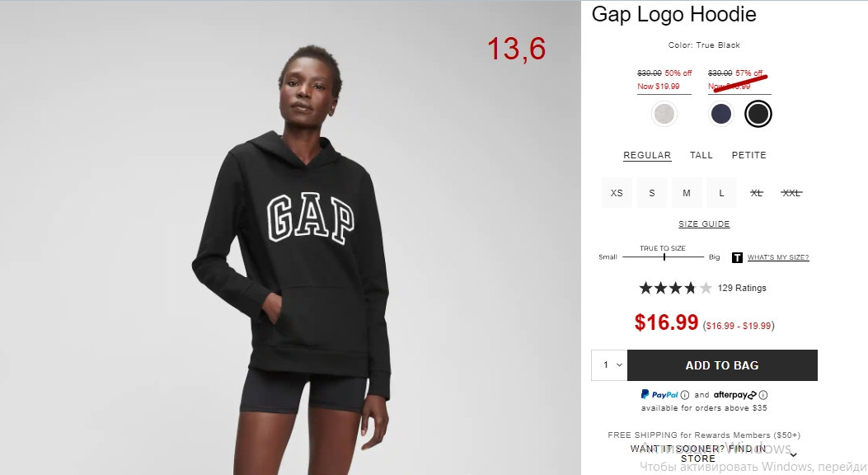Select the navy blue color swatch
Image resolution: width=868 pixels, height=475 pixels.
point(720,114)
